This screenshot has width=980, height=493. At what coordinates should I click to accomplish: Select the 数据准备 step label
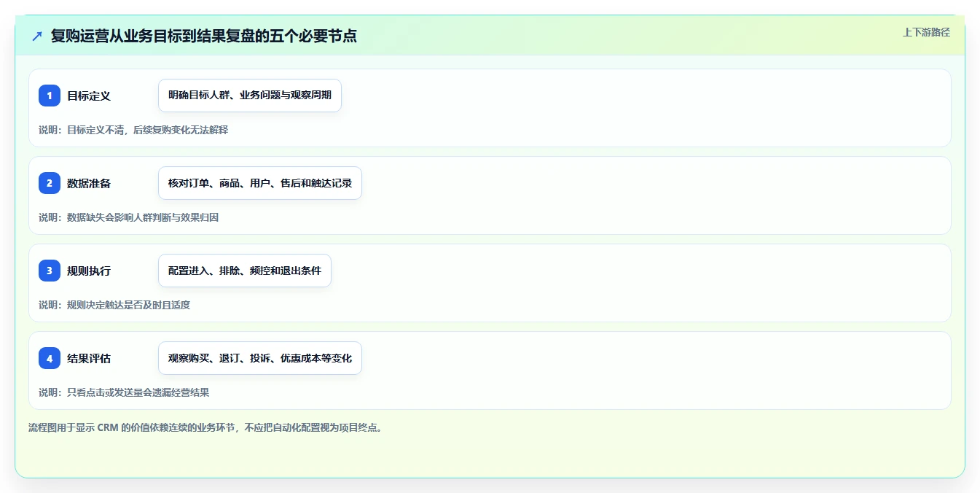(x=89, y=183)
